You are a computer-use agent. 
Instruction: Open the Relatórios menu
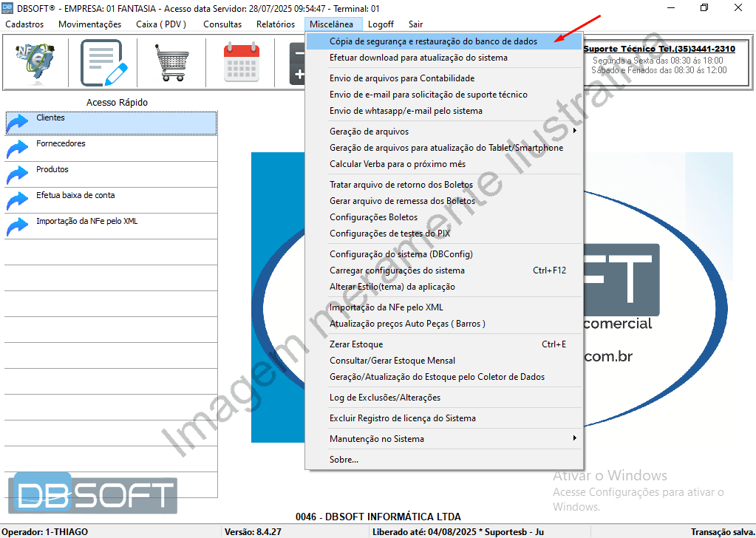pyautogui.click(x=276, y=24)
